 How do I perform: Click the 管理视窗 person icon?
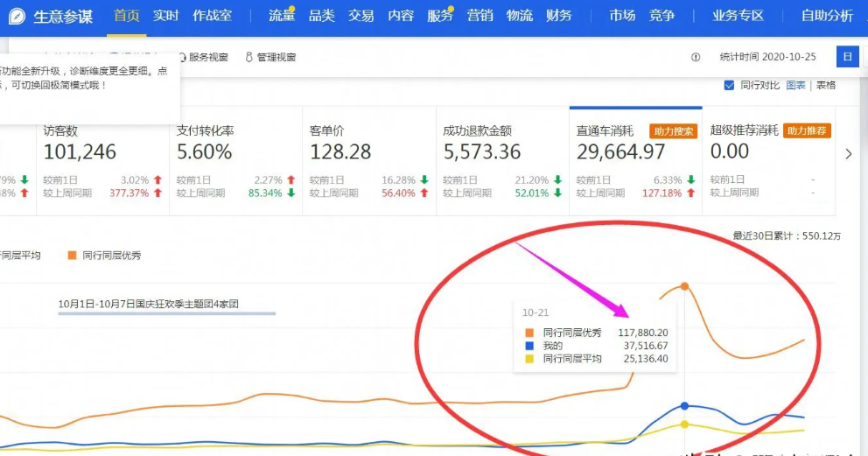248,57
